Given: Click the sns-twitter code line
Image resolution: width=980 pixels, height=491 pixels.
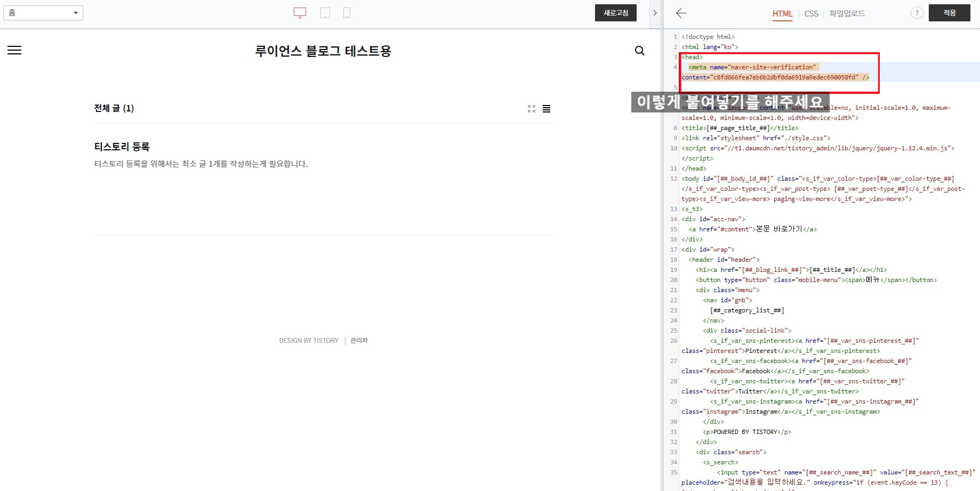Looking at the screenshot, I should [807, 381].
